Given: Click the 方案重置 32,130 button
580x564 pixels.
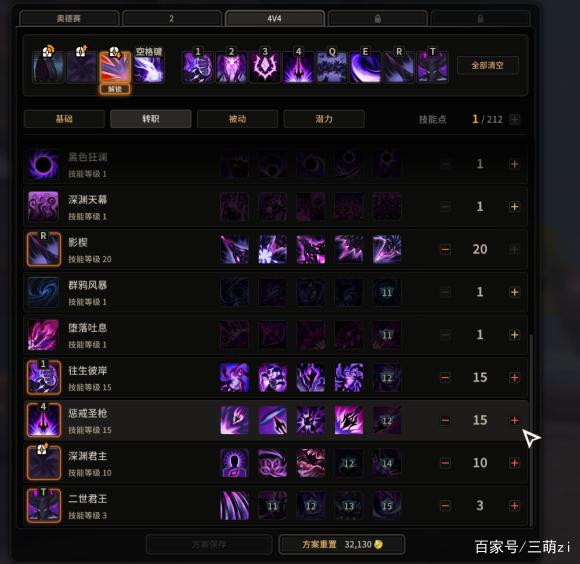Looking at the screenshot, I should click(342, 544).
